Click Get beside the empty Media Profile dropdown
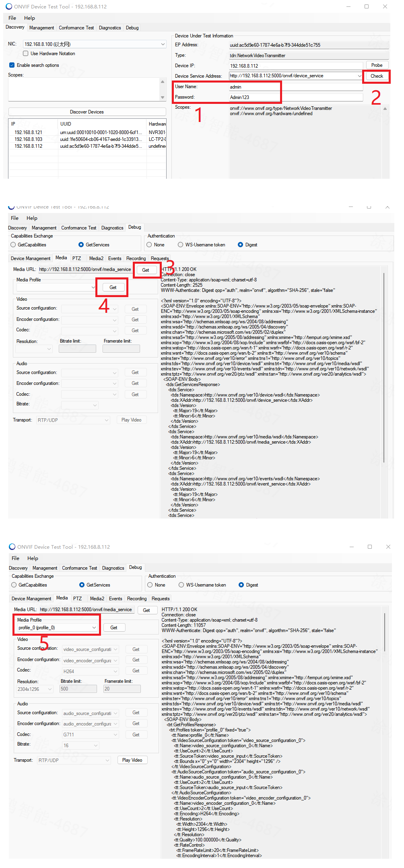The image size is (404, 868). tap(113, 287)
